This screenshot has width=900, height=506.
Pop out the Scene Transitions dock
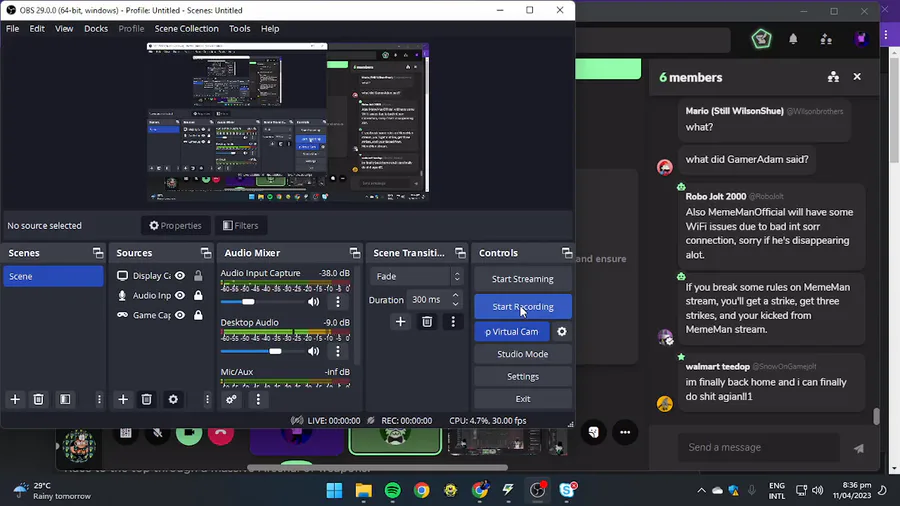coord(460,253)
